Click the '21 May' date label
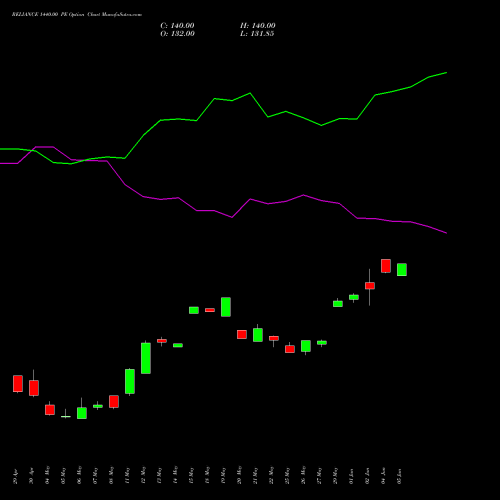The image size is (500, 500). tap(255, 475)
